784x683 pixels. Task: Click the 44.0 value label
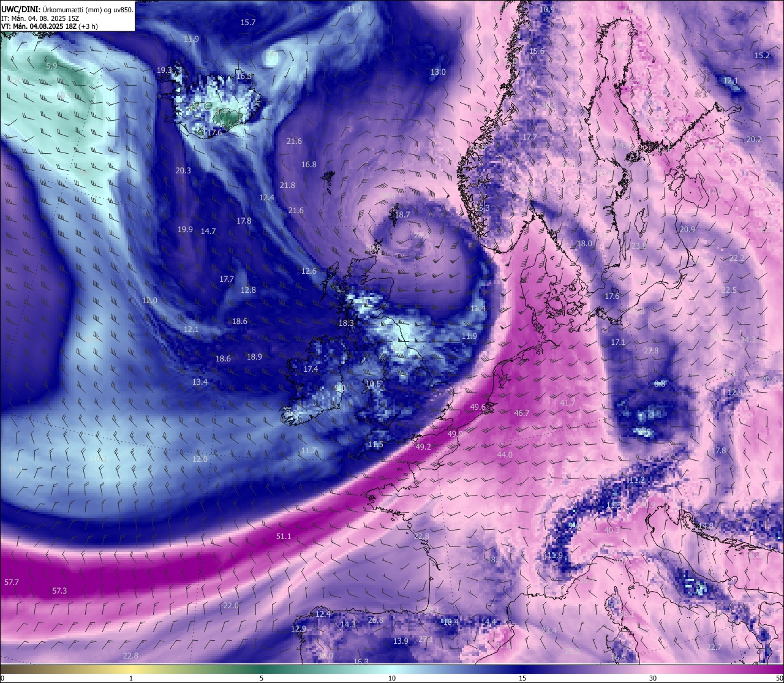point(505,455)
